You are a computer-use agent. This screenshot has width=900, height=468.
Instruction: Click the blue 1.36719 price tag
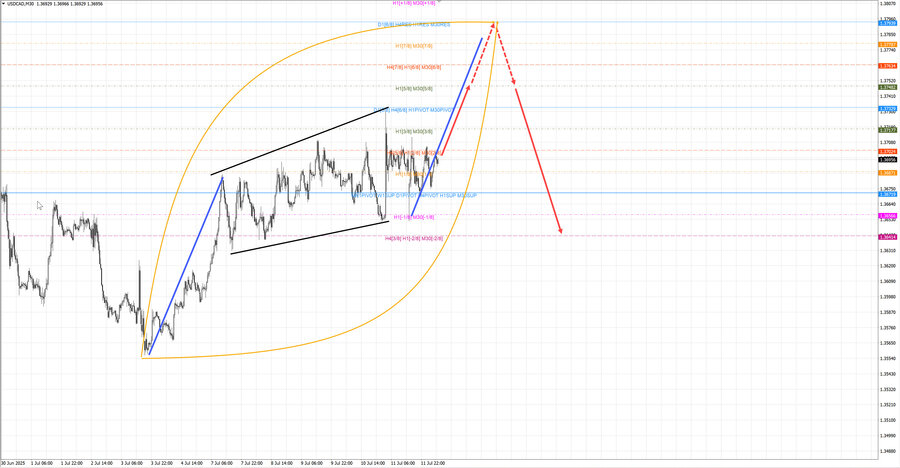click(888, 194)
